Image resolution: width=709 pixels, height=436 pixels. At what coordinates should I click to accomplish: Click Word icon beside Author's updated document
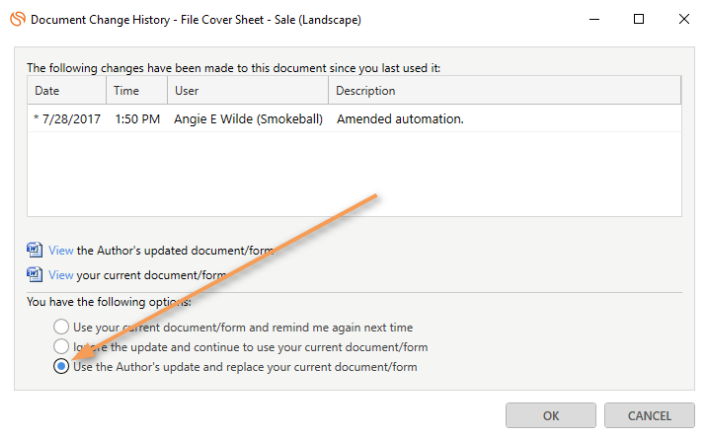click(x=35, y=250)
